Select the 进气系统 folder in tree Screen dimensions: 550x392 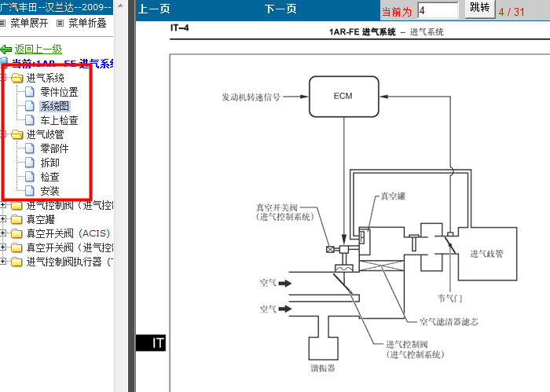click(46, 78)
